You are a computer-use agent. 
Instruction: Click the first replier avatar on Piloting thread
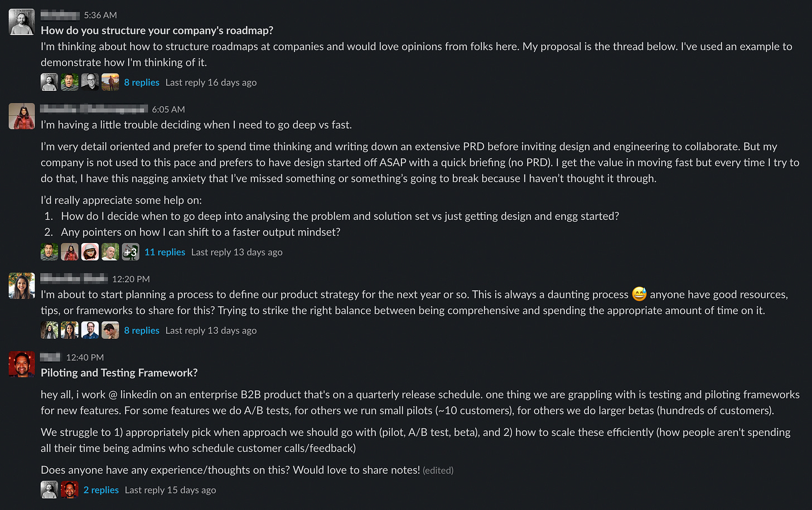pos(49,489)
